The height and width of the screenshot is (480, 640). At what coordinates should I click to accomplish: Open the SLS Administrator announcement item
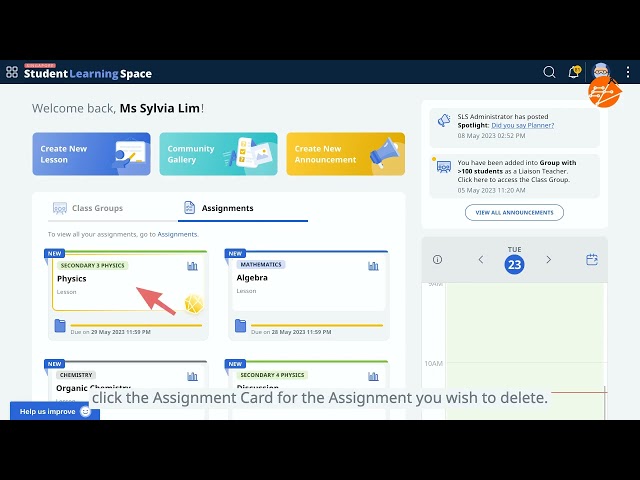514,127
